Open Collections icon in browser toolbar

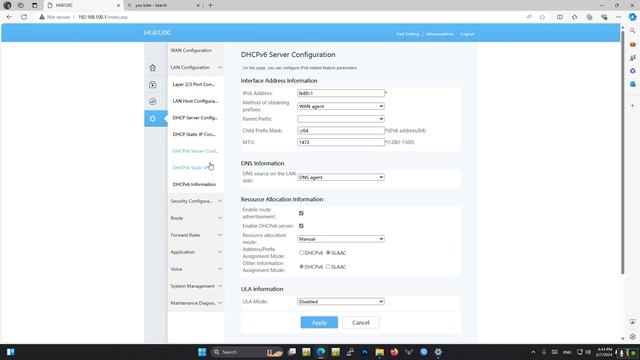click(589, 17)
